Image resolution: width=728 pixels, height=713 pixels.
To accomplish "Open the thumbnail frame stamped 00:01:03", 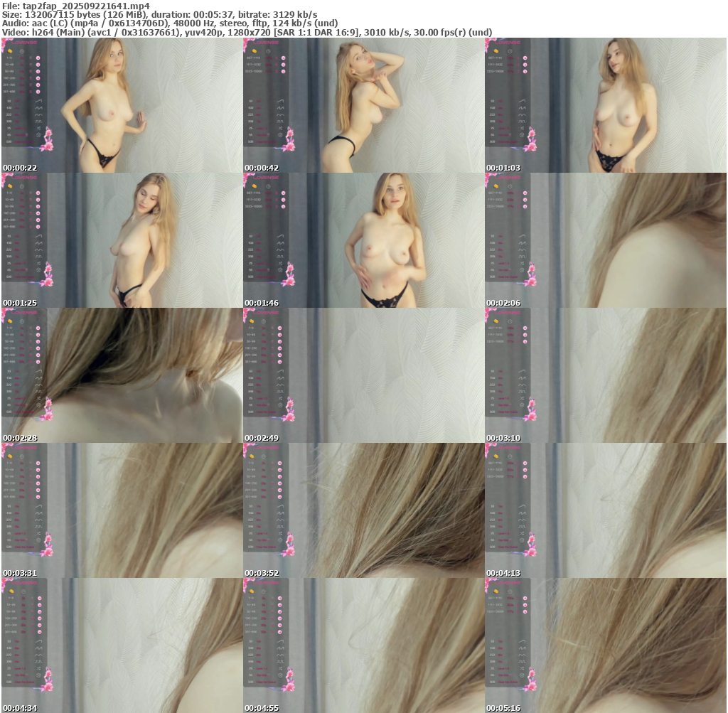I will (x=606, y=105).
